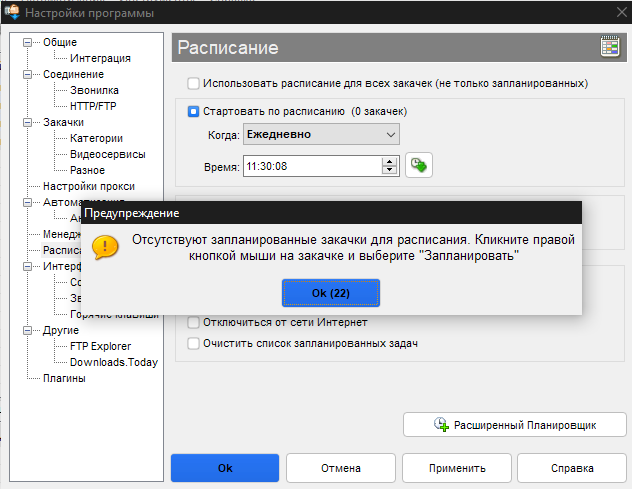Click the schedule list icon in the Расписание header
Viewport: 632px width, 489px height.
(x=609, y=47)
